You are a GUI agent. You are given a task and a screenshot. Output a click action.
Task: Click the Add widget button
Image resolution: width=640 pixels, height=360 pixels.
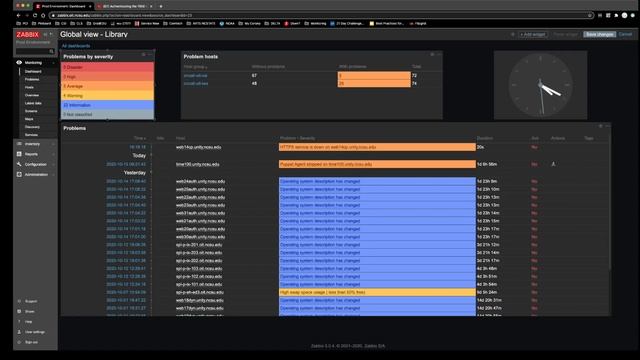533,34
